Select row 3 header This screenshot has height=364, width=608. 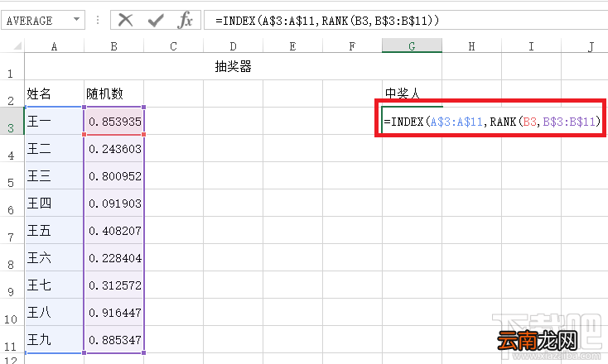coord(11,122)
